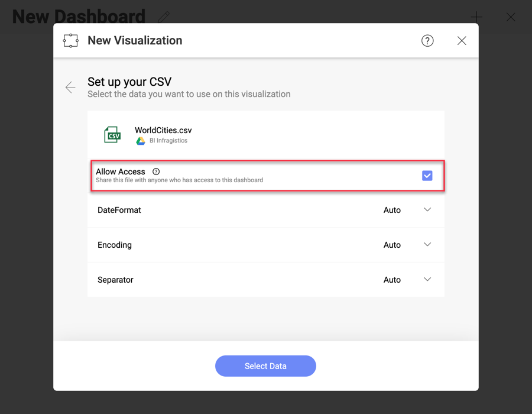This screenshot has width=532, height=414.
Task: Edit dashboard title with pencil icon
Action: click(x=164, y=17)
